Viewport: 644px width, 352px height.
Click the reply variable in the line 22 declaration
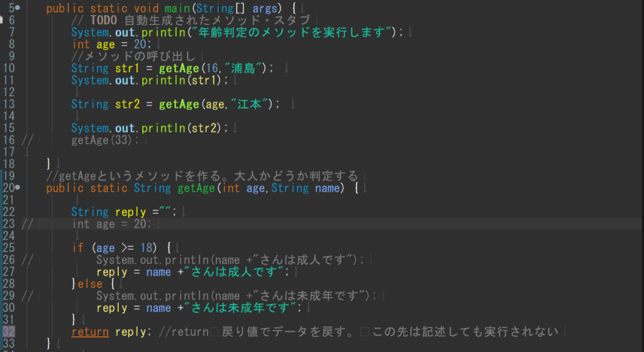(x=131, y=212)
